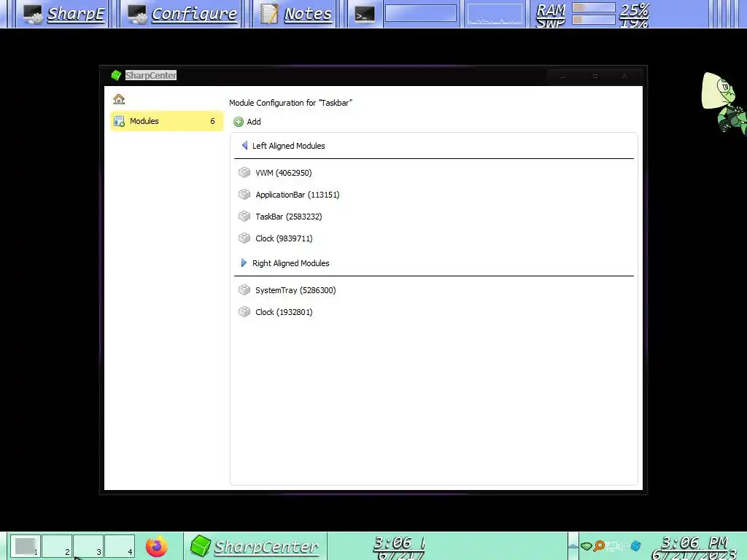Maximize the SharpCenter window
This screenshot has height=560, width=747.
(x=595, y=76)
